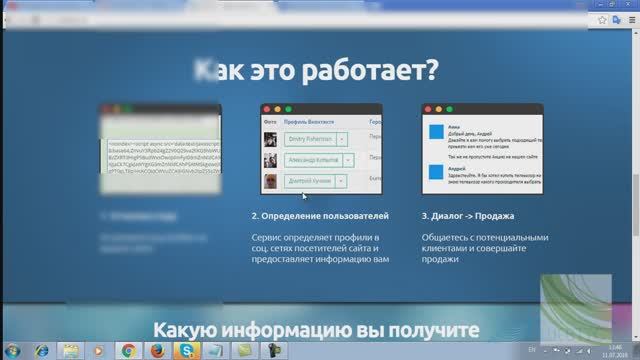Image resolution: width=640 pixels, height=360 pixels.
Task: Click the green dot on the dialog window
Action: pos(449,109)
